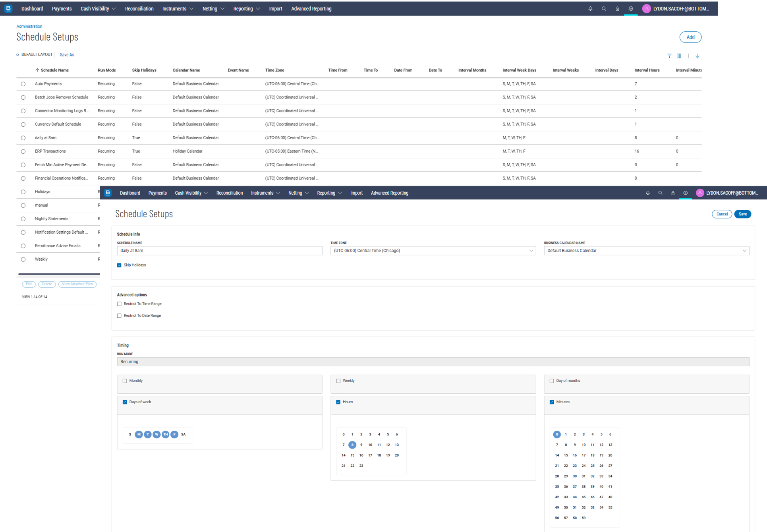Open notifications bell in the top window

point(590,9)
